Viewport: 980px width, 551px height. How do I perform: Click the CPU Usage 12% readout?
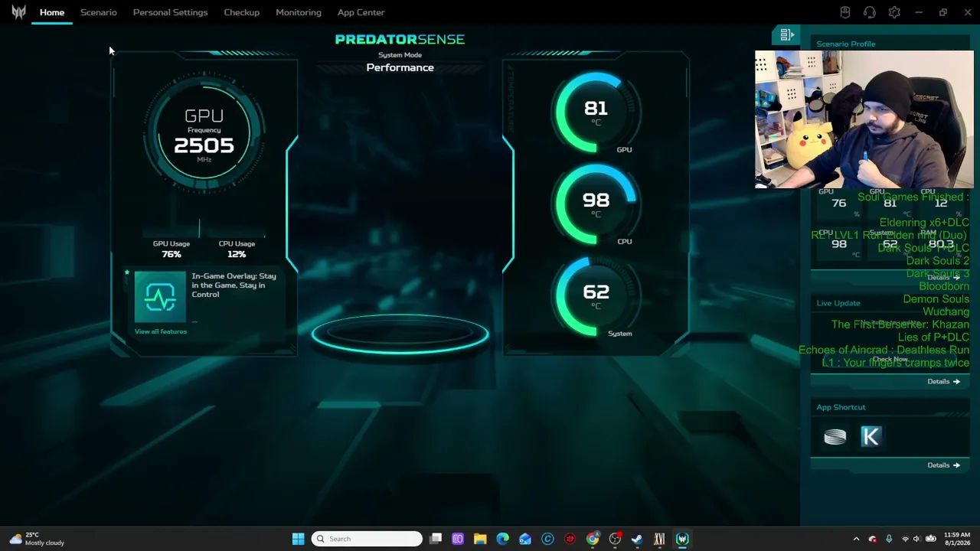(x=237, y=249)
